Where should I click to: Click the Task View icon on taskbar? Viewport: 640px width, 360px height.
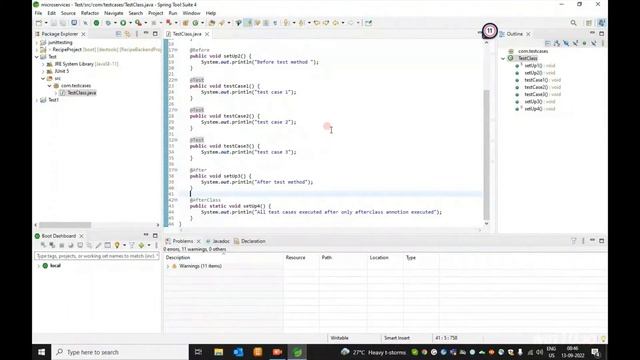click(x=198, y=352)
